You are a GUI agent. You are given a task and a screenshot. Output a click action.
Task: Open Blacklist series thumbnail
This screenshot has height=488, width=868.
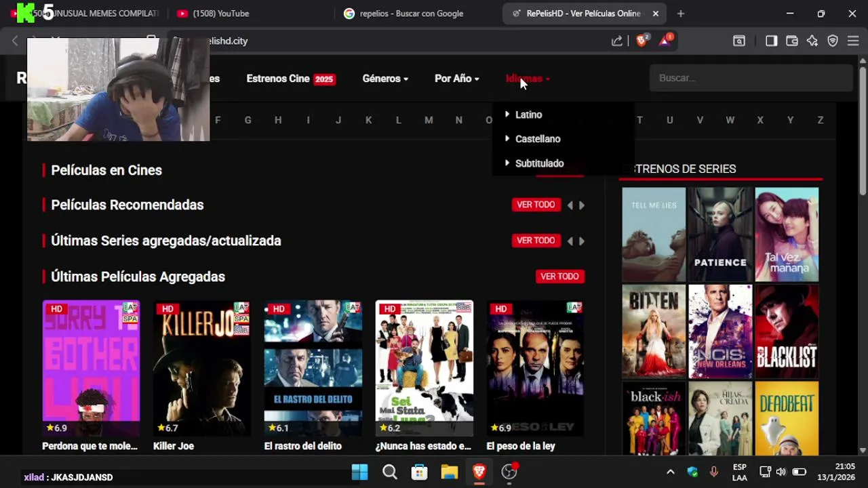(787, 331)
